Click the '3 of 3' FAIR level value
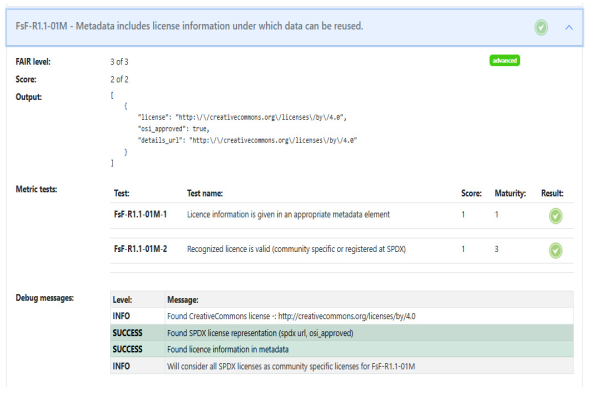 (x=119, y=62)
